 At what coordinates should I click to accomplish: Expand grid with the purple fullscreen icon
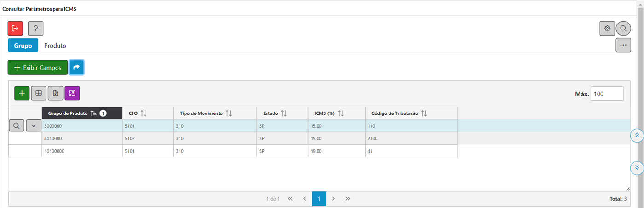click(x=72, y=93)
